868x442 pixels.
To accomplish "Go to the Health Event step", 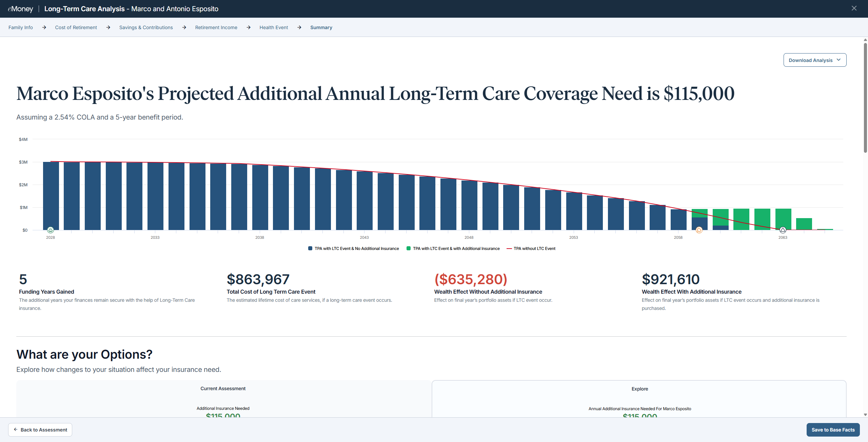I will (x=274, y=27).
